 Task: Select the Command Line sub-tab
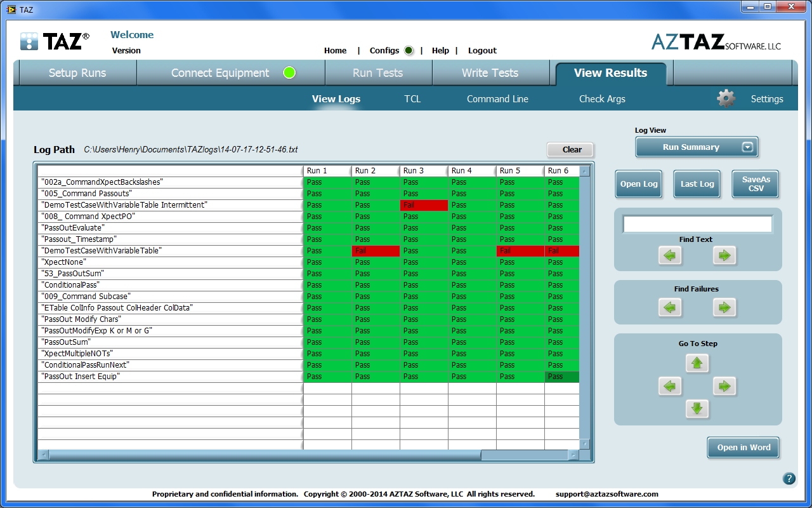497,99
